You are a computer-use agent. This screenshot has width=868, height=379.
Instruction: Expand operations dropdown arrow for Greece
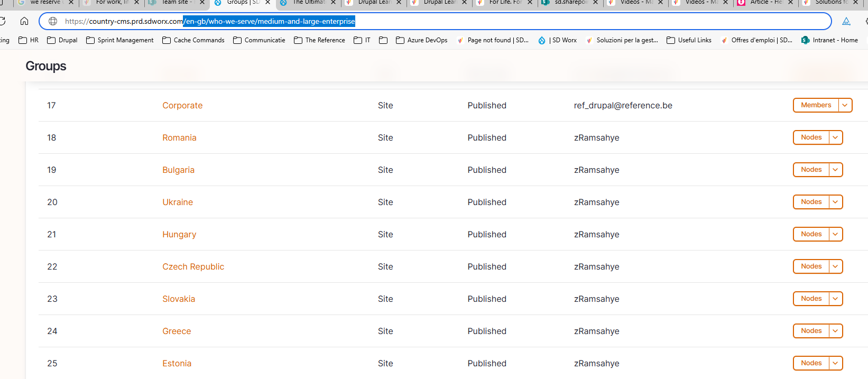836,331
